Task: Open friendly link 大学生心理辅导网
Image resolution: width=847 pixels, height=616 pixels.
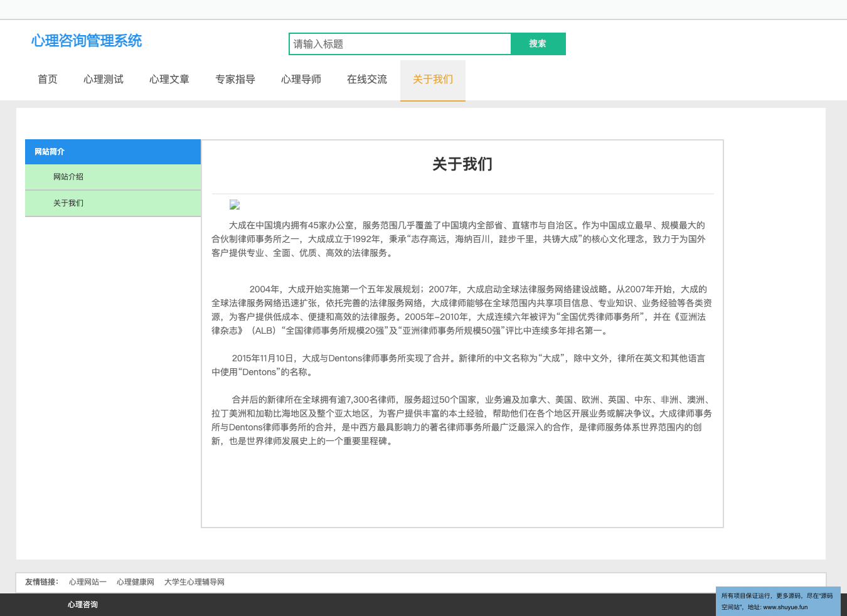Action: (x=194, y=582)
